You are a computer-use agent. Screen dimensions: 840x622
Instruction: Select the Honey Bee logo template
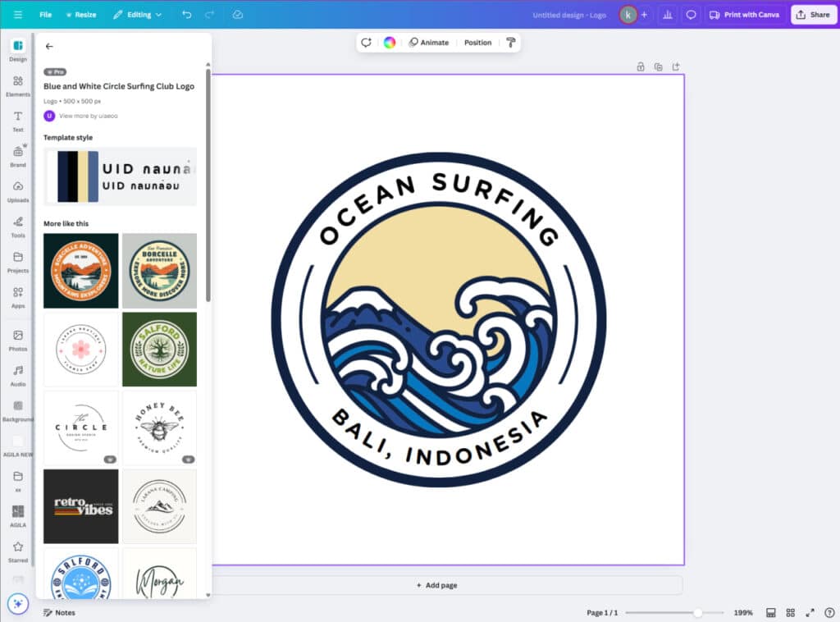click(x=160, y=428)
